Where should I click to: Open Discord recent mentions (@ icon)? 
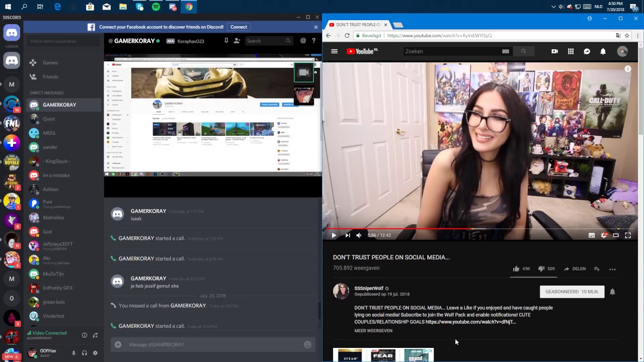click(x=303, y=41)
